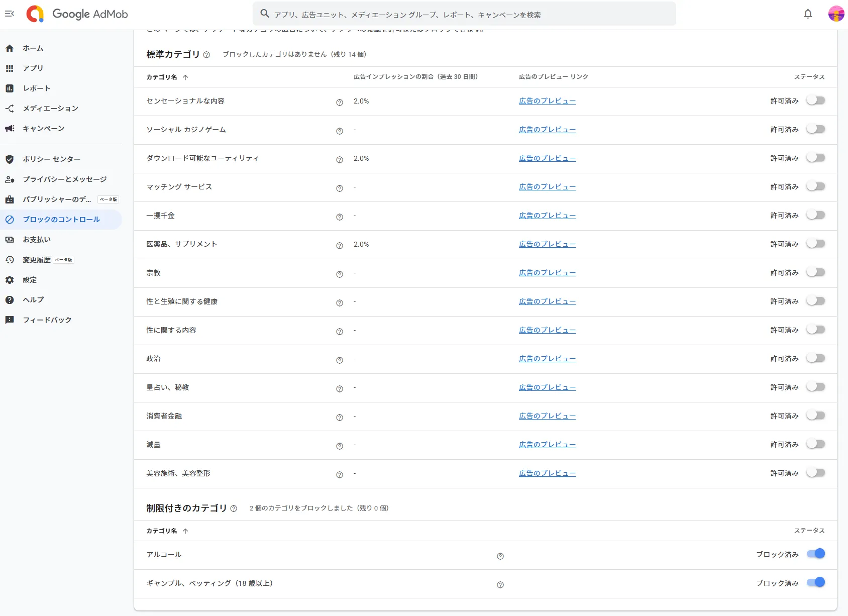Collapse the sidebar with the menu icon
The height and width of the screenshot is (616, 848).
click(10, 14)
